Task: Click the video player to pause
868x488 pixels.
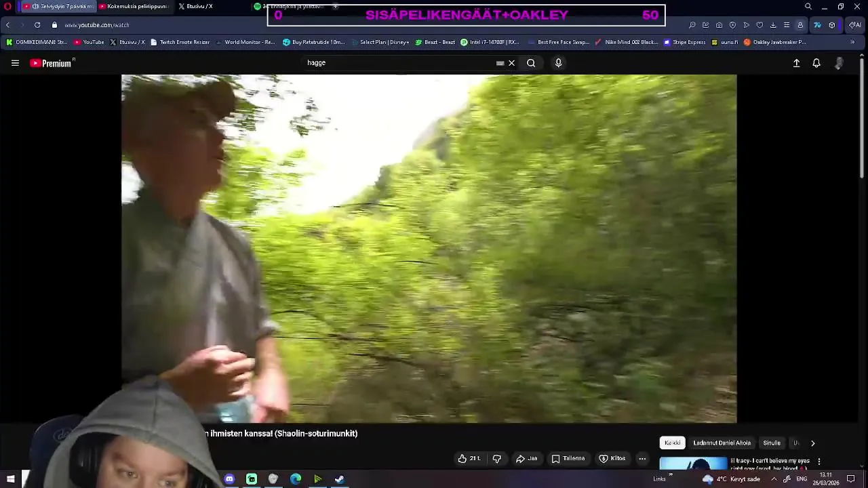Action: click(x=429, y=249)
